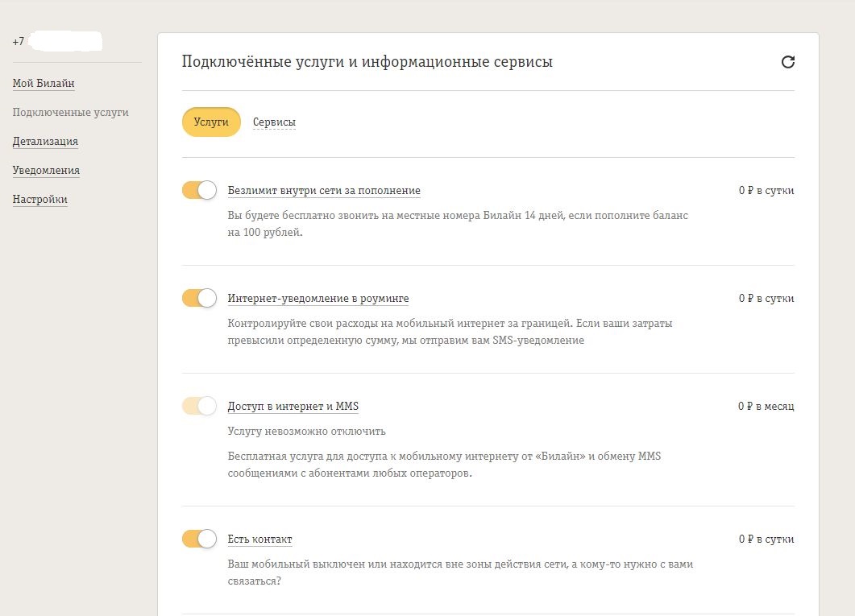Toggle off the Есть контакт service
The width and height of the screenshot is (855, 616).
[200, 539]
